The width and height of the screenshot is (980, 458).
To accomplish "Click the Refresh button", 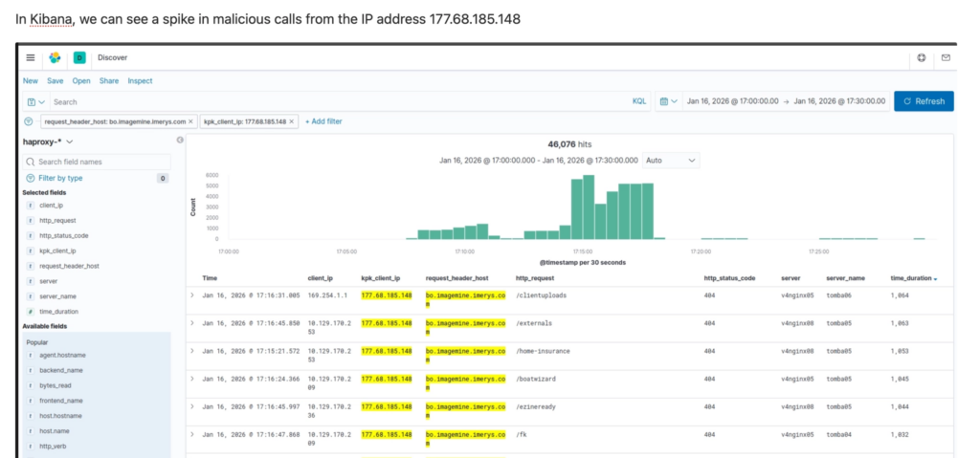I will point(923,101).
